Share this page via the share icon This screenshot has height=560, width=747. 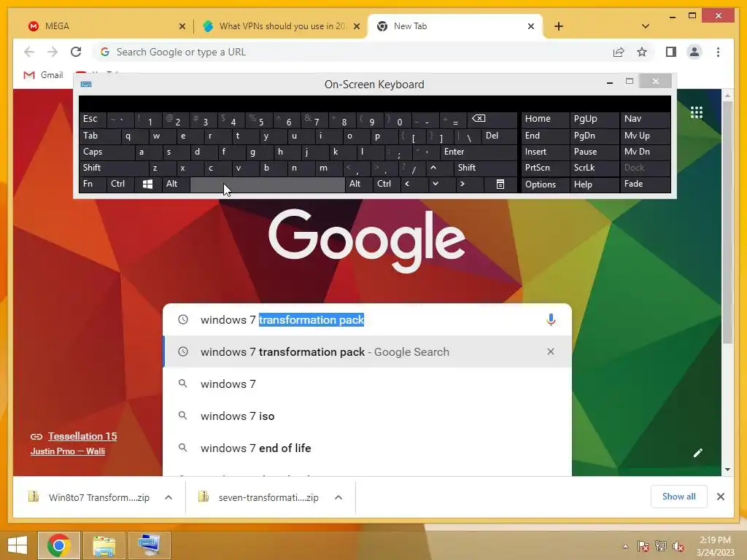(619, 52)
